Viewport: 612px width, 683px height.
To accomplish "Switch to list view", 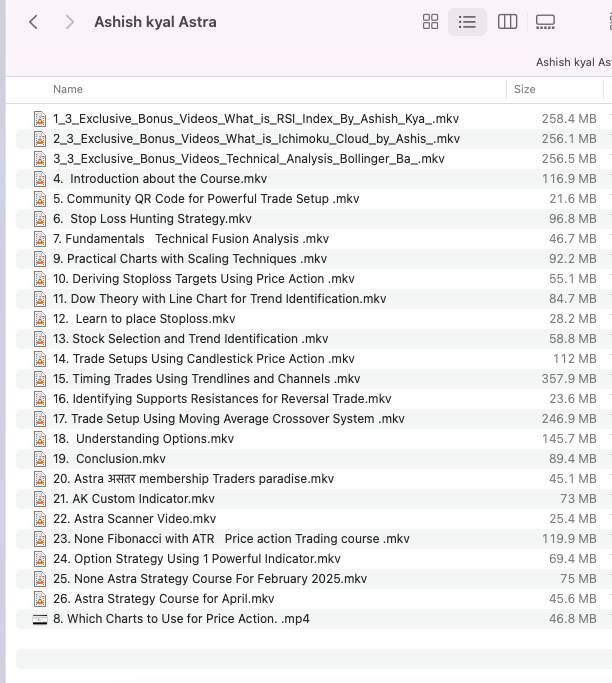I will (467, 22).
